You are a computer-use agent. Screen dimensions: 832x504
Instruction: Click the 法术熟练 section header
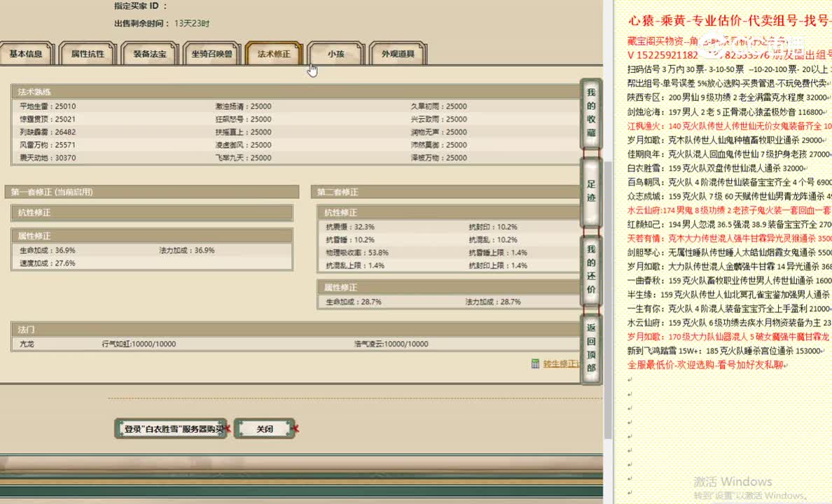(x=296, y=92)
